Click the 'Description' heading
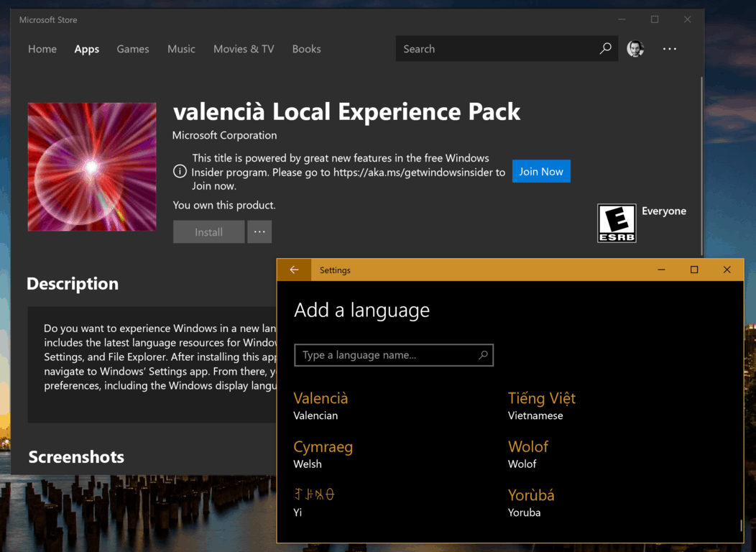Viewport: 756px width, 552px height. coord(73,283)
